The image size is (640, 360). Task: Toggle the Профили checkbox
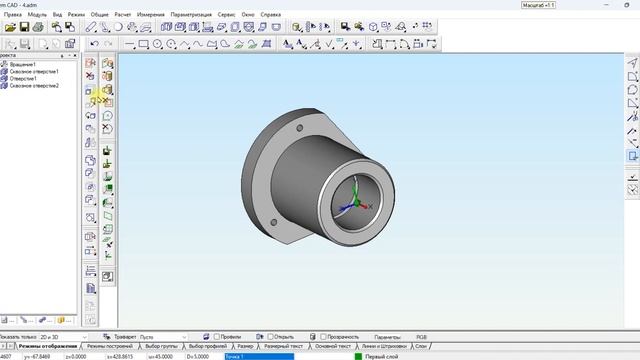[x=217, y=337]
